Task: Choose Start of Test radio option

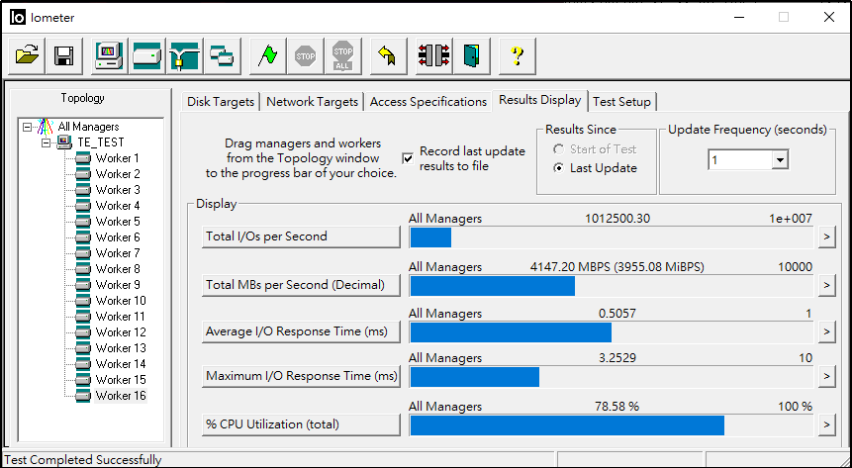Action: [x=558, y=149]
